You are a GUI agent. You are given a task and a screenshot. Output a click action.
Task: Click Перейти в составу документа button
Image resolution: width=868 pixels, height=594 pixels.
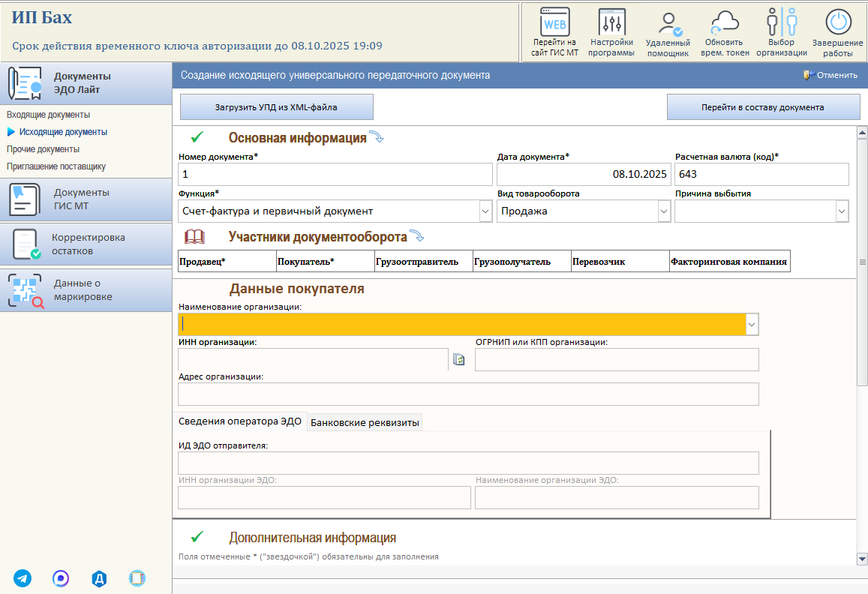click(x=764, y=106)
